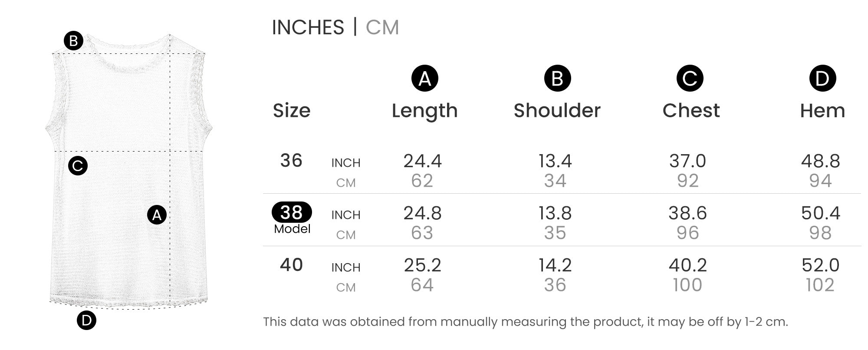Choose the highlighted size 38 Model badge

pos(292,212)
